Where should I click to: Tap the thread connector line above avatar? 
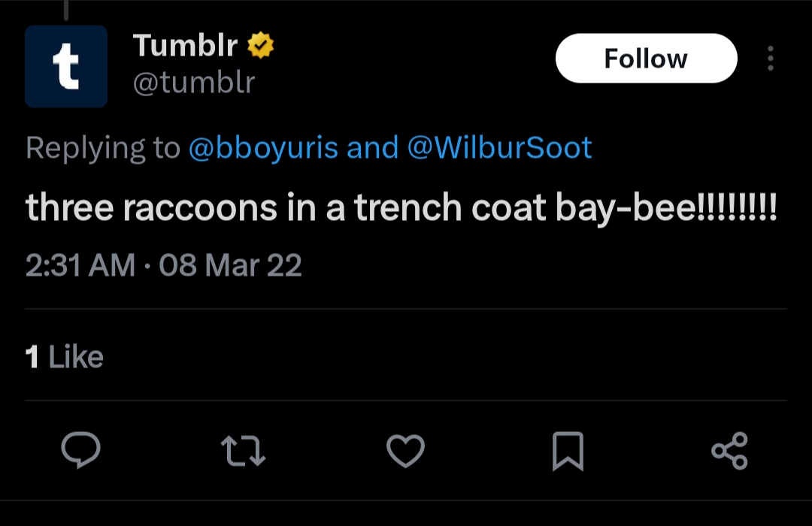point(66,9)
